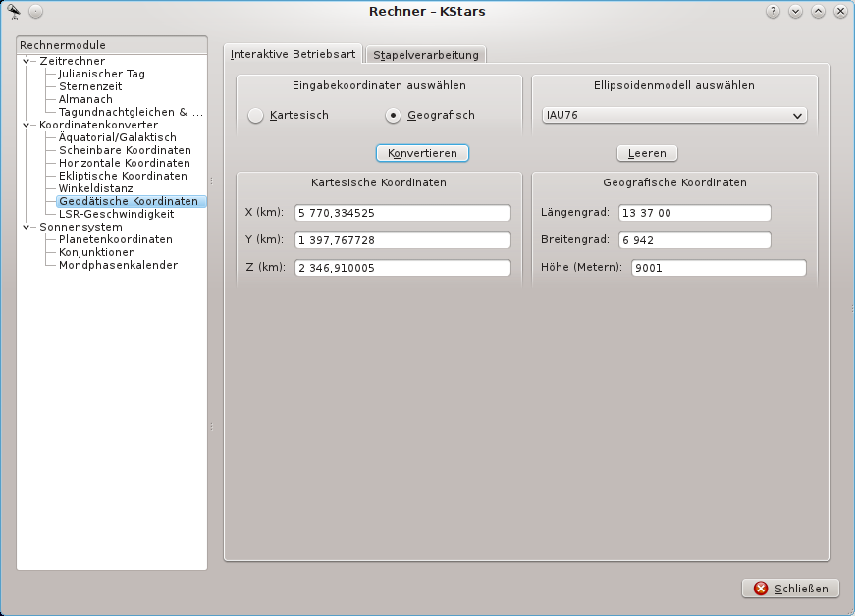Click into the X (km) input field
This screenshot has height=616, width=855.
(x=402, y=213)
